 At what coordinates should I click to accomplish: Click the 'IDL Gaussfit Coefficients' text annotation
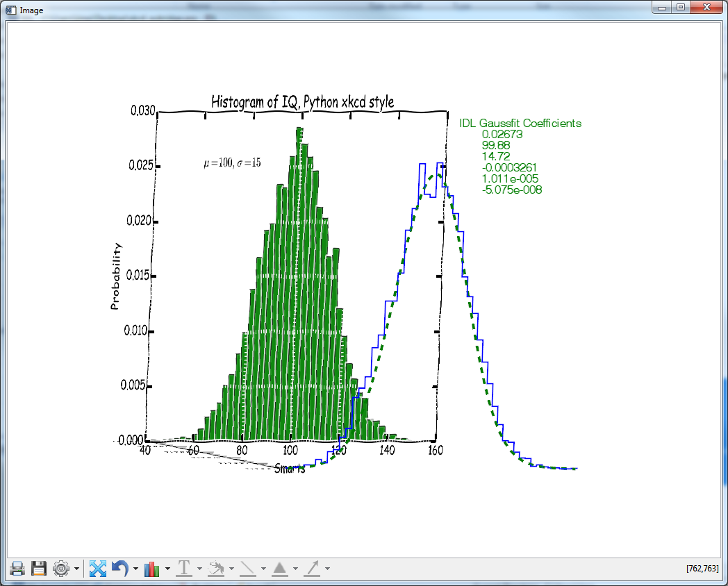(520, 124)
